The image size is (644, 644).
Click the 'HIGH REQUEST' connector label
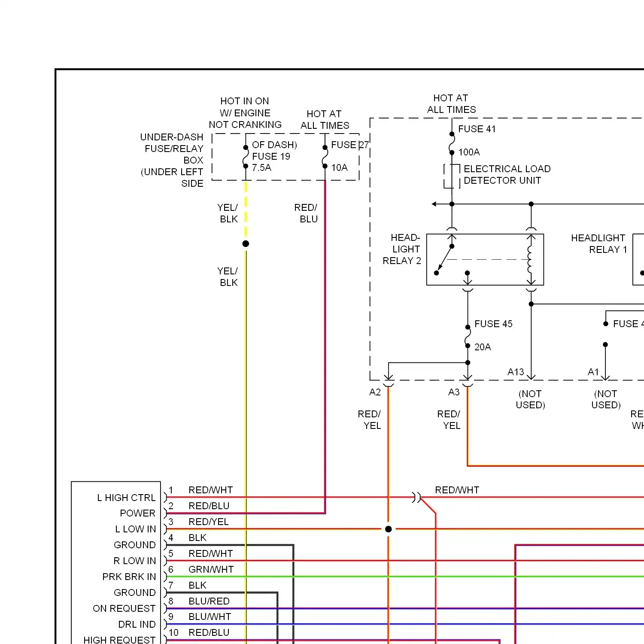click(119, 640)
